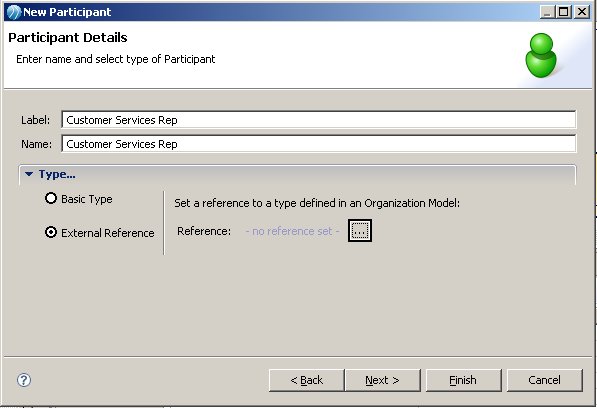The image size is (597, 408).
Task: Click the green participant figure icon
Action: (541, 55)
